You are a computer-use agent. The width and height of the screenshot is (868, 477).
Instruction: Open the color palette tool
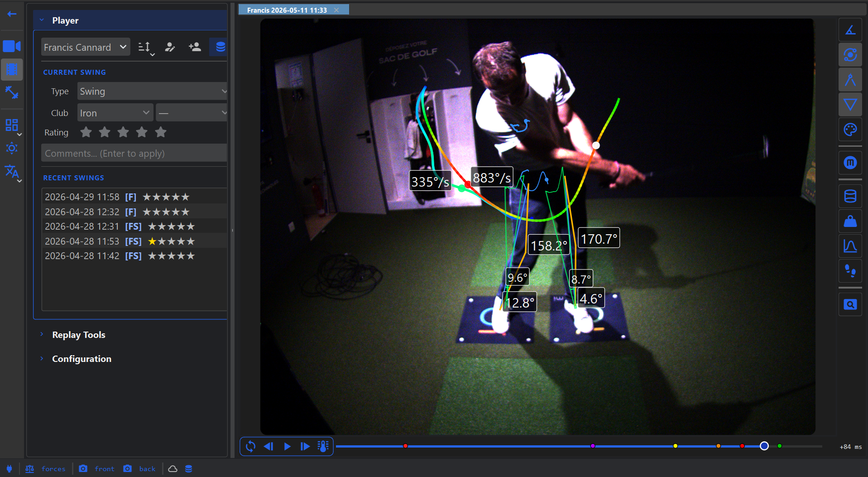pyautogui.click(x=850, y=130)
